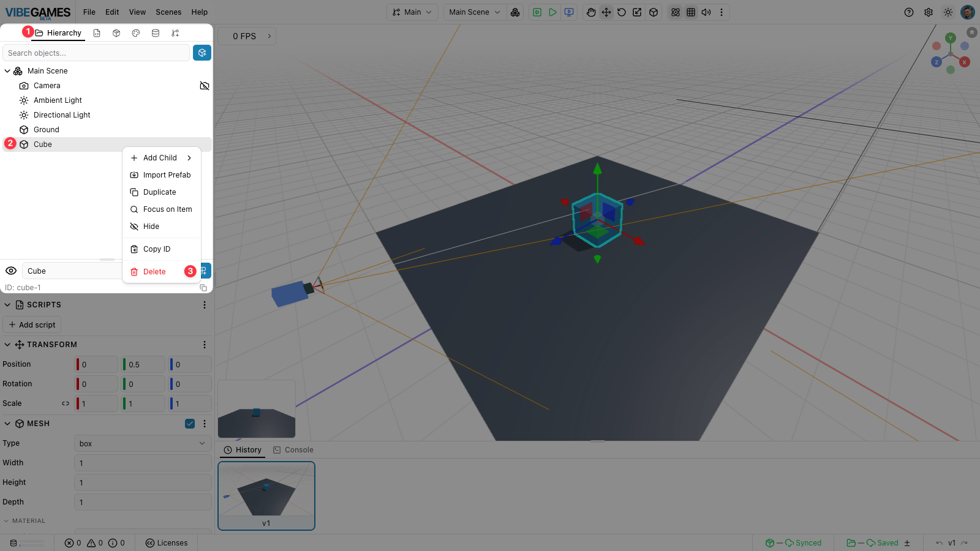Switch to the Console tab
This screenshot has width=980, height=551.
293,450
